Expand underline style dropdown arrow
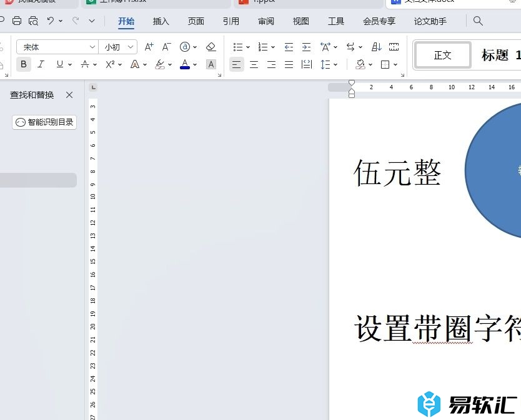Screen dimensions: 521x420 (x=70, y=64)
